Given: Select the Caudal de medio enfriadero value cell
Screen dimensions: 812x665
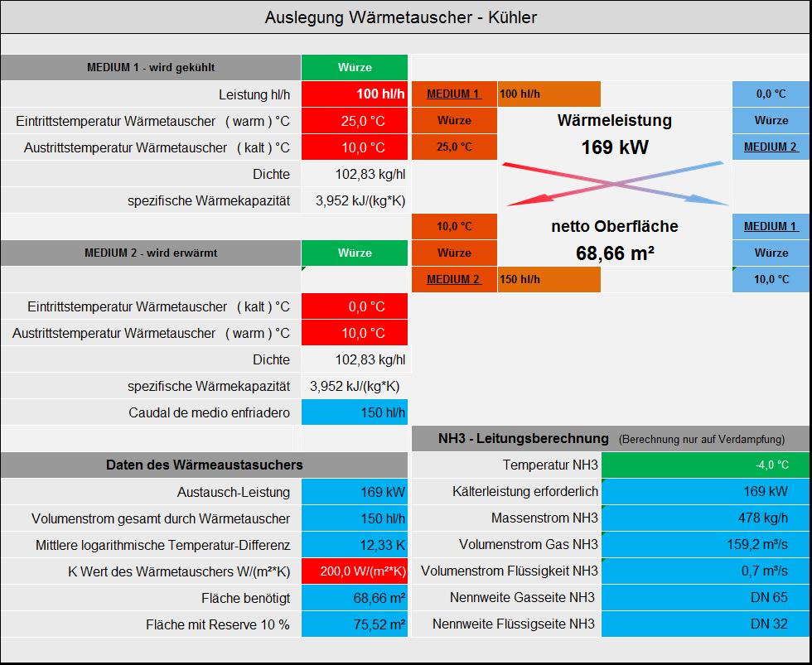Looking at the screenshot, I should (x=355, y=412).
